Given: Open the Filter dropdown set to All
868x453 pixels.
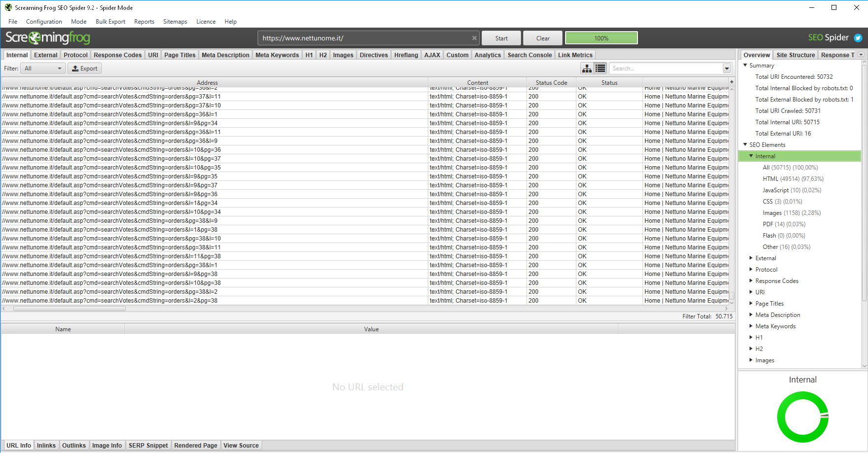Looking at the screenshot, I should [43, 69].
